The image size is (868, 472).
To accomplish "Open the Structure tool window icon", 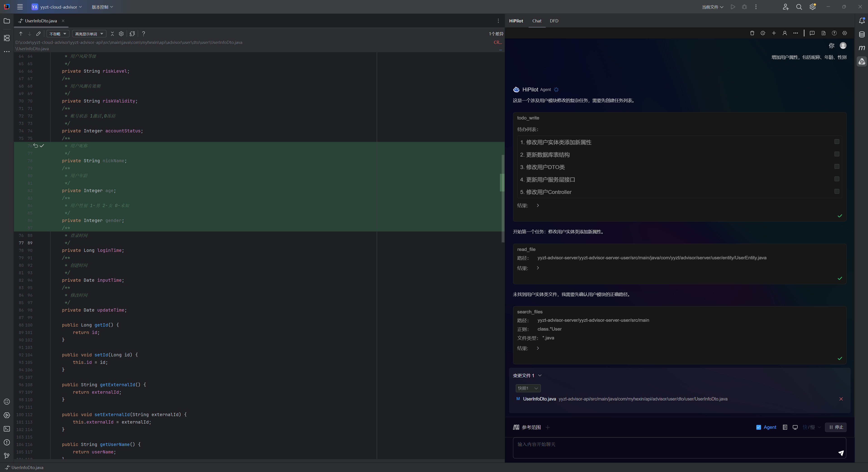I will [7, 38].
